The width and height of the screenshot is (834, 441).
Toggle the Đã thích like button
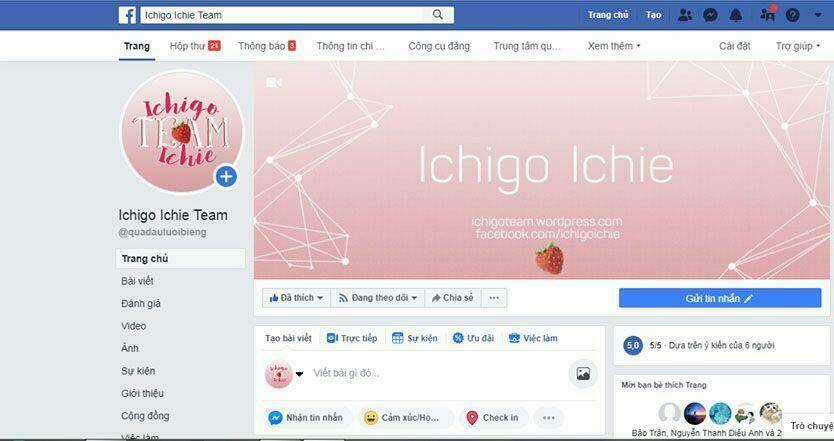coord(296,298)
